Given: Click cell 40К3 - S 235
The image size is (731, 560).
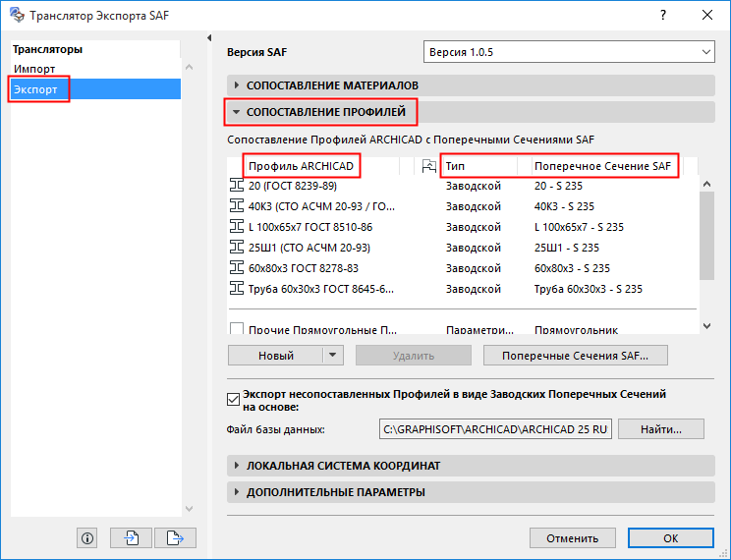Looking at the screenshot, I should point(564,206).
